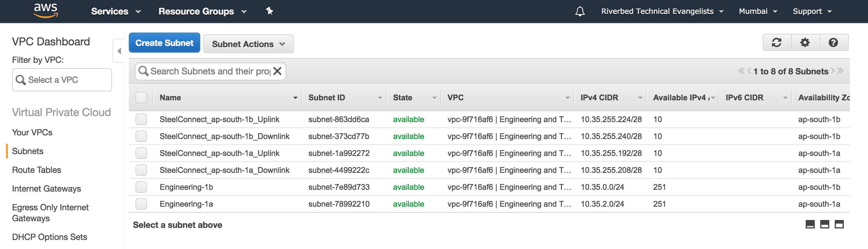Select SteelConnect_ap-south-1a_Uplink row checkbox
Image resolution: width=868 pixels, height=249 pixels.
(x=141, y=153)
